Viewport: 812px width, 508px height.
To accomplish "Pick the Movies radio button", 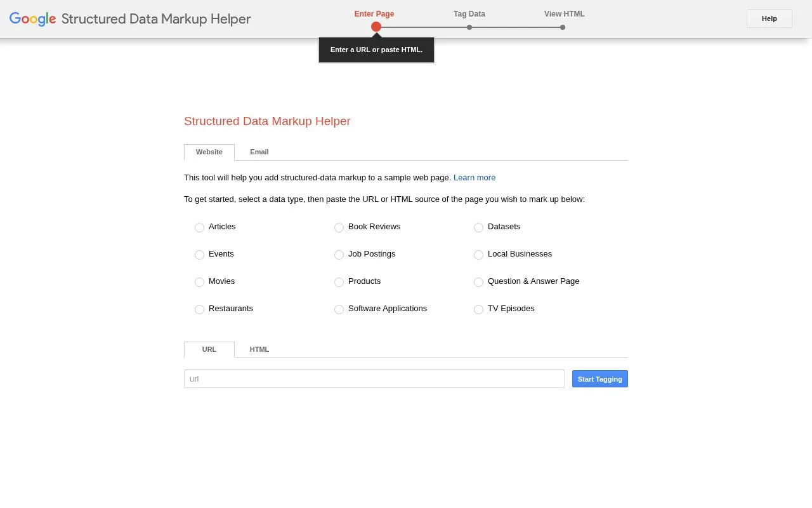I will tap(199, 282).
